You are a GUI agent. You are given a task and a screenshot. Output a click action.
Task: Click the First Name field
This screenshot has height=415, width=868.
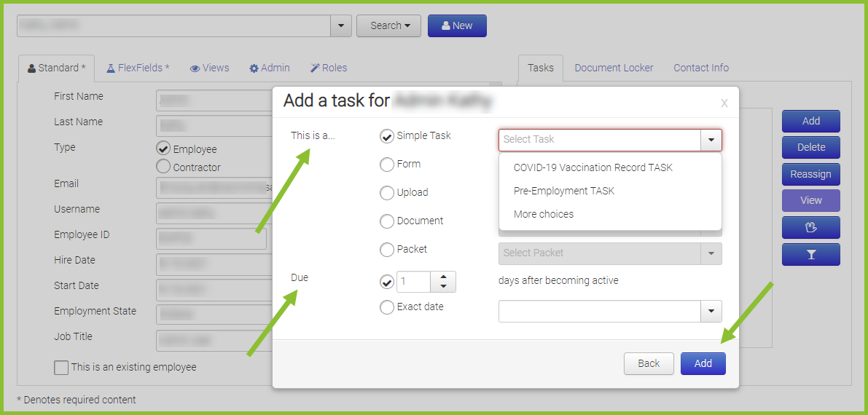(215, 100)
